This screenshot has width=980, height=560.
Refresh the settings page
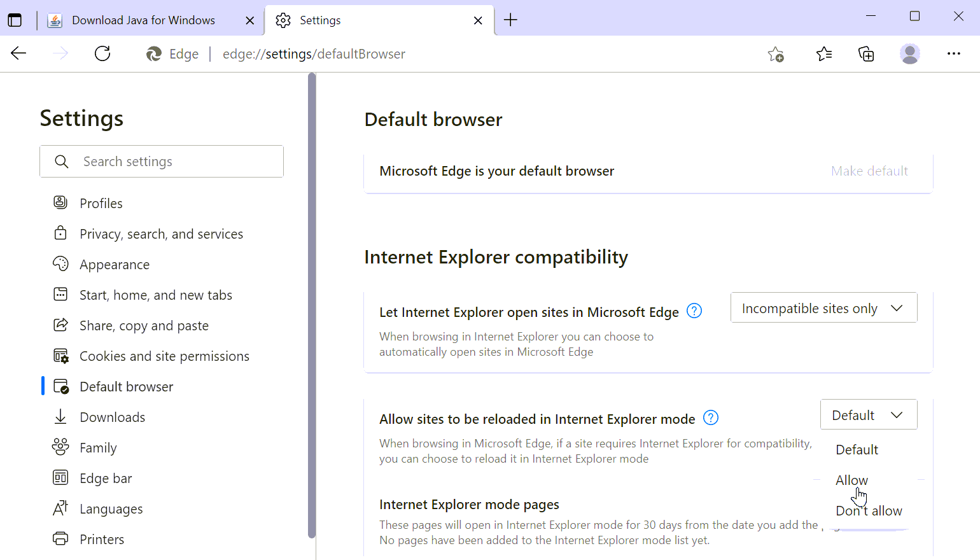click(x=102, y=53)
